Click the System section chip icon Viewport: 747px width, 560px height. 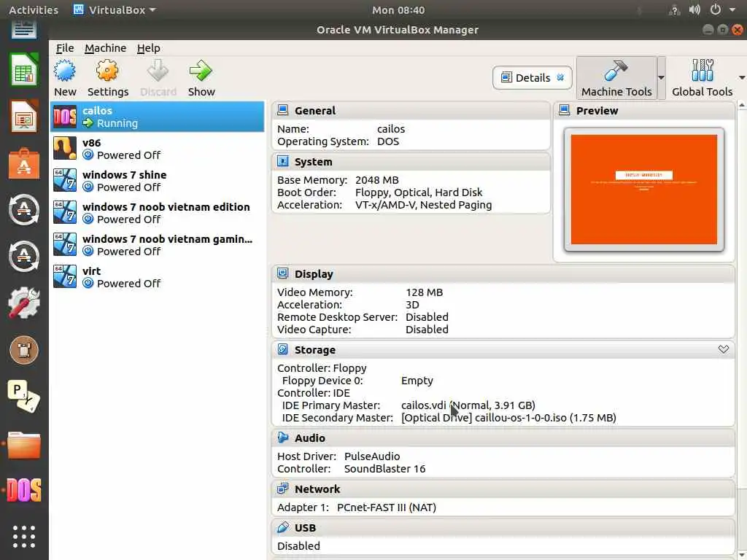click(x=282, y=161)
